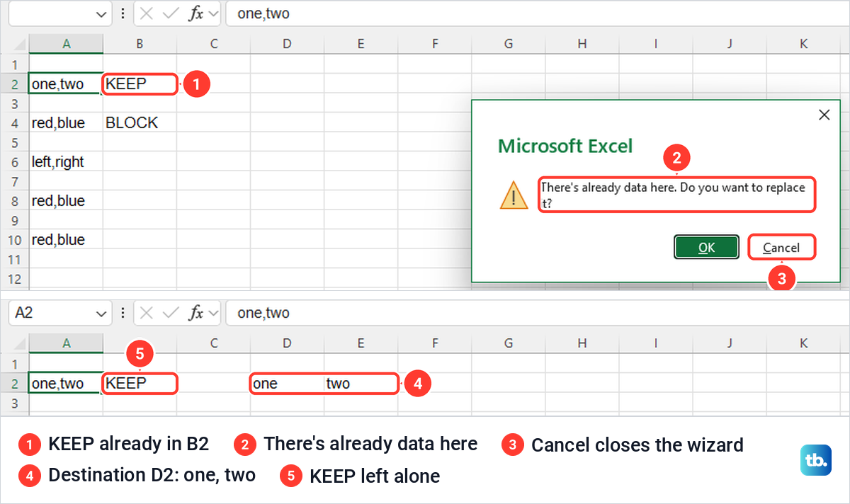
Task: Select cell A2 with one,two in bottom sheet
Action: tap(66, 384)
